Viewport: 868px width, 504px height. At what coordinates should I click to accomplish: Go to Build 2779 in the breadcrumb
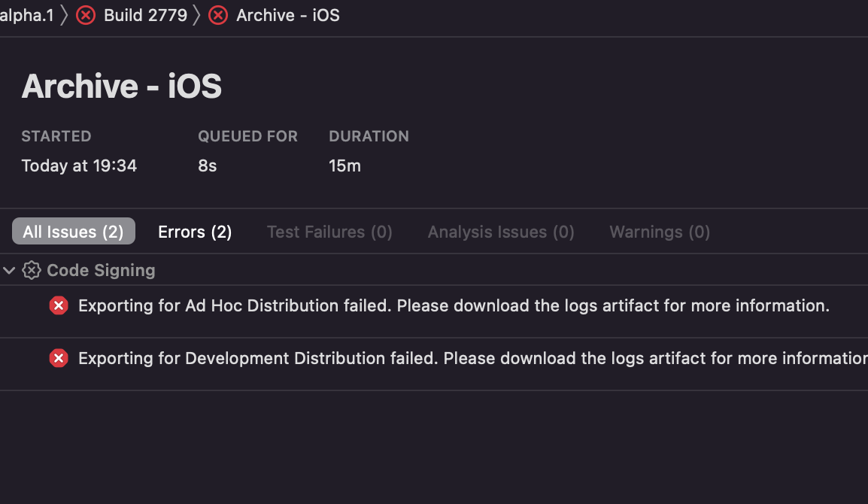[145, 15]
